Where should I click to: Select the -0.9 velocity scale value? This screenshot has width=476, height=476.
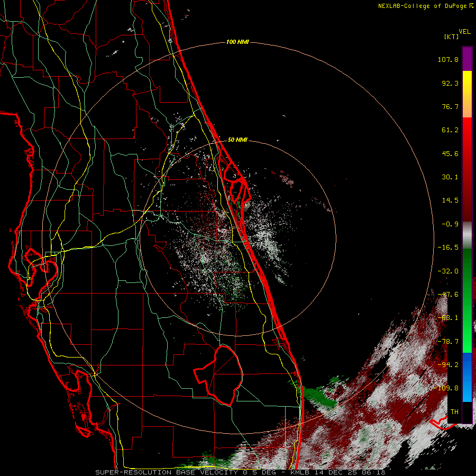click(450, 224)
